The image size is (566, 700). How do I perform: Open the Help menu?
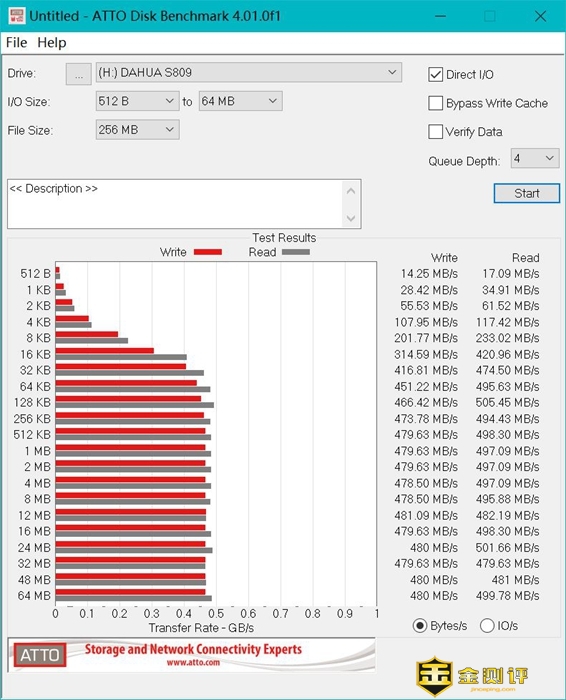tap(52, 43)
